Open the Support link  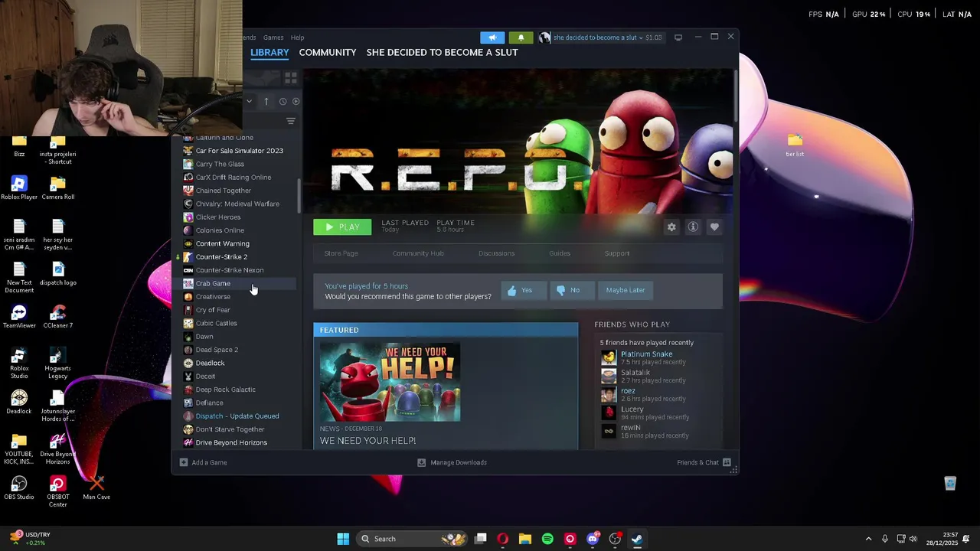coord(617,253)
